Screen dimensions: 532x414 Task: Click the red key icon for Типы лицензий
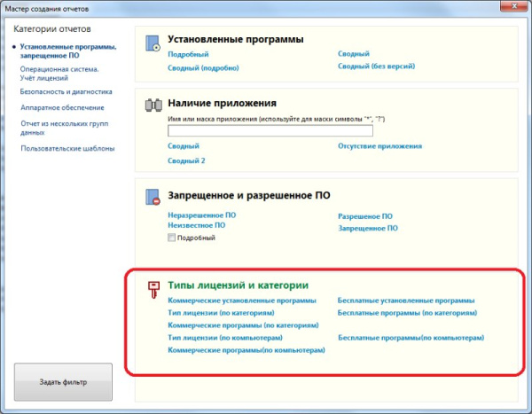point(152,286)
